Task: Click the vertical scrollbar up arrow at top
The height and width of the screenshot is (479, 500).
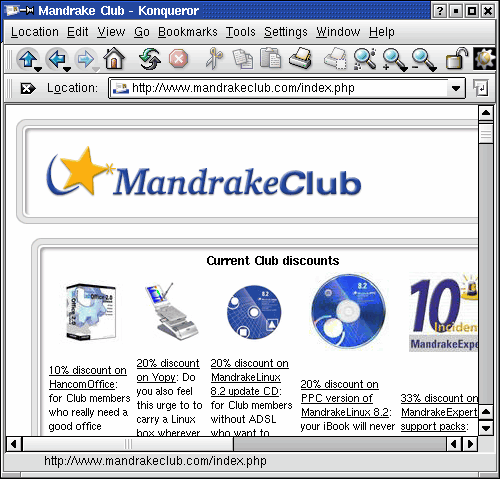Action: tap(486, 113)
